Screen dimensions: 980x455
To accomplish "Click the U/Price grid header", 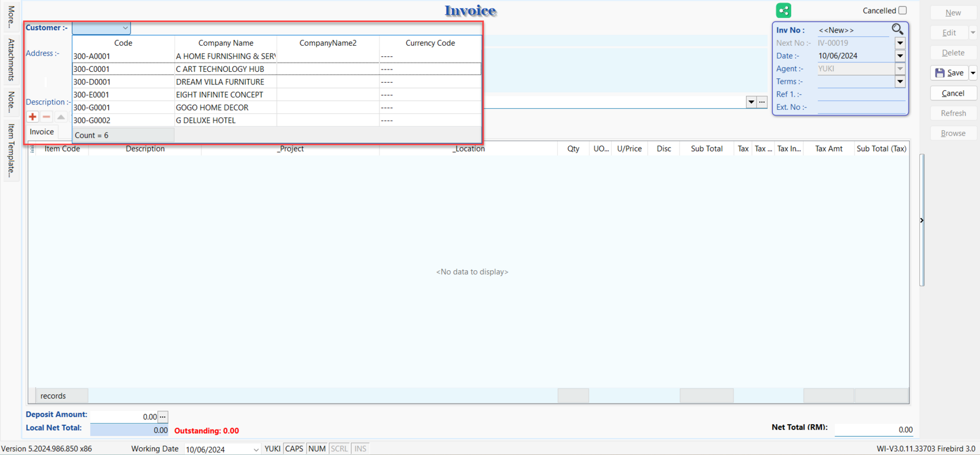I will pos(629,148).
